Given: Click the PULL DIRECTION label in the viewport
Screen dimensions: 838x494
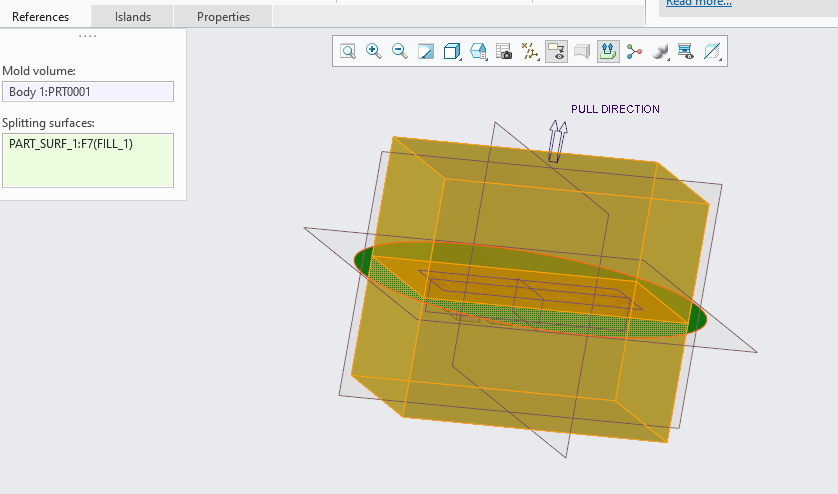Looking at the screenshot, I should [615, 109].
